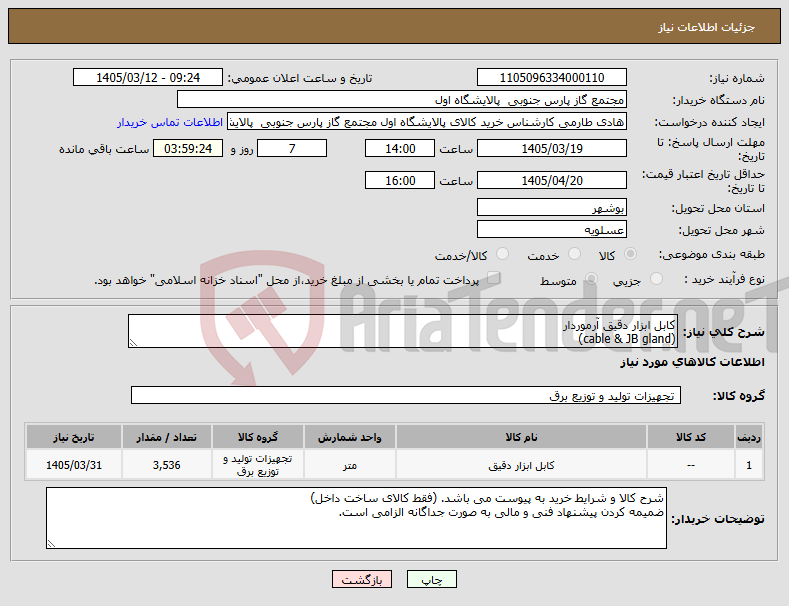Viewport: 789px width, 606px height.
Task: Click the request creator field هادی طارمی
Action: click(x=427, y=122)
